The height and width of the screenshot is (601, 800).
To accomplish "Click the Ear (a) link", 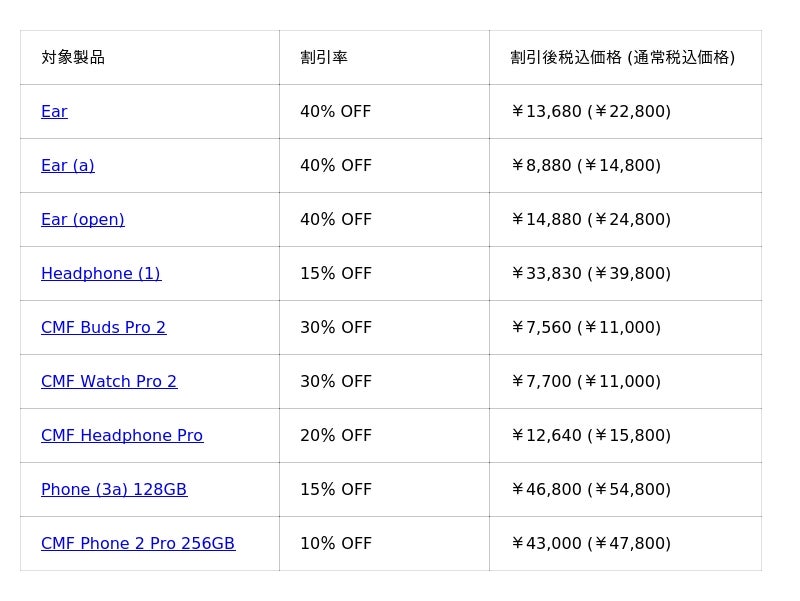I will [67, 166].
